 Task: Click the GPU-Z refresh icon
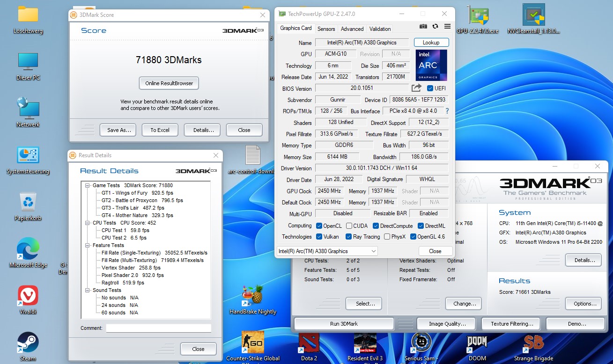[435, 27]
